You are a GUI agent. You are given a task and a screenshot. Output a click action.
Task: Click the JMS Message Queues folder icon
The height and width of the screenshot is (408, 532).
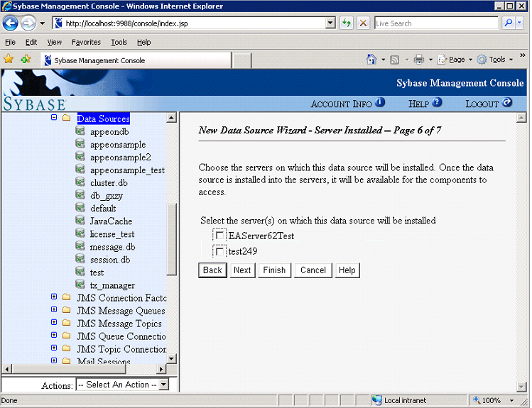pos(67,310)
